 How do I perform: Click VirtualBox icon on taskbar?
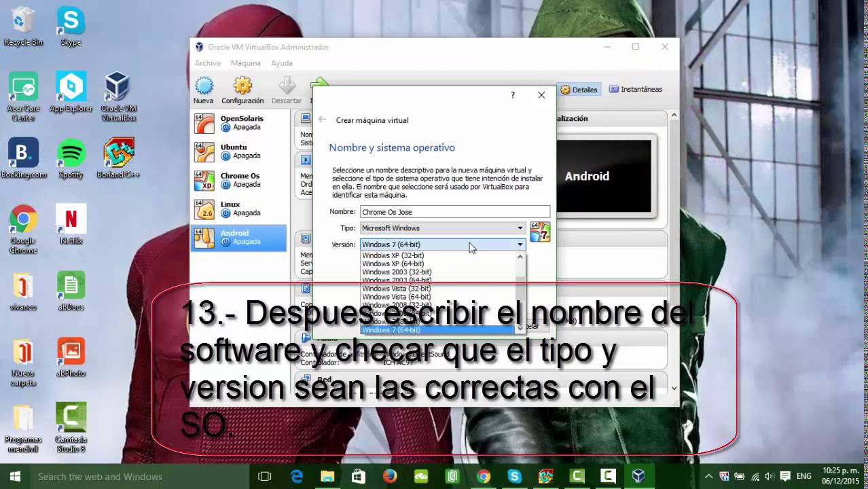click(638, 476)
